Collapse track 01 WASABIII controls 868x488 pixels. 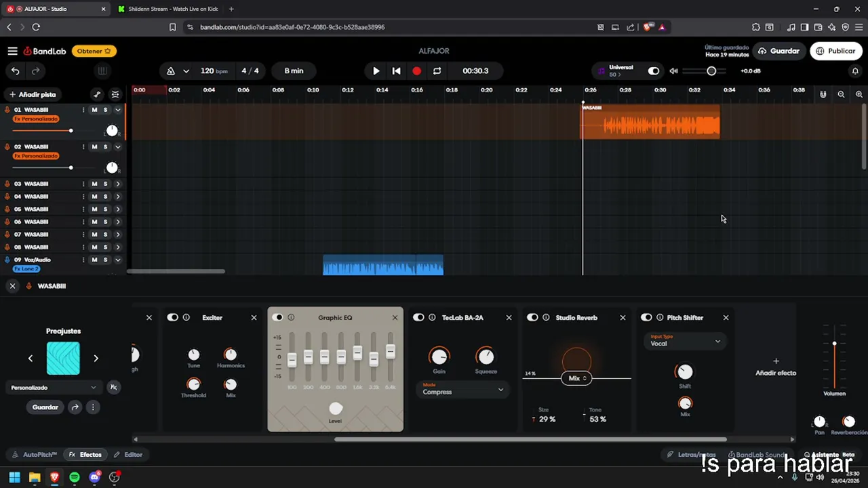(x=118, y=110)
